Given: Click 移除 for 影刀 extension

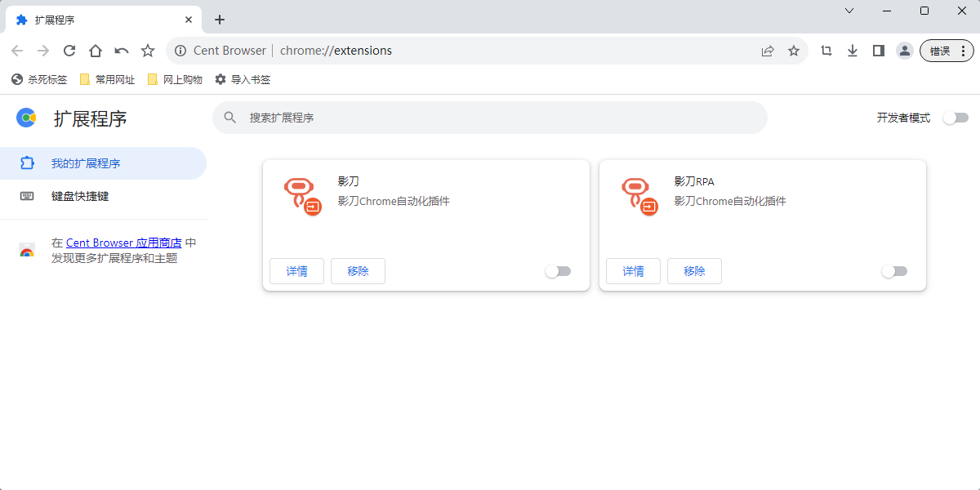Looking at the screenshot, I should point(358,271).
